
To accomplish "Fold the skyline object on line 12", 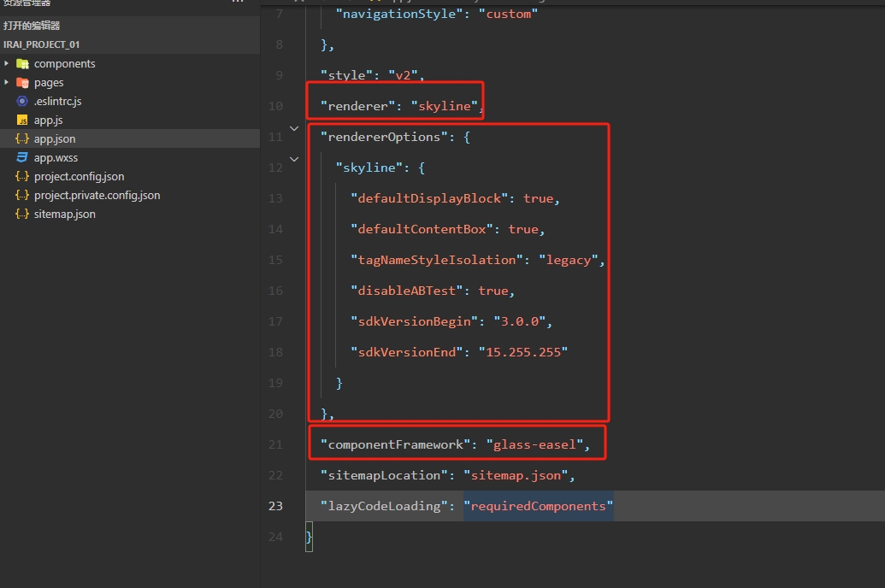I will (x=294, y=159).
